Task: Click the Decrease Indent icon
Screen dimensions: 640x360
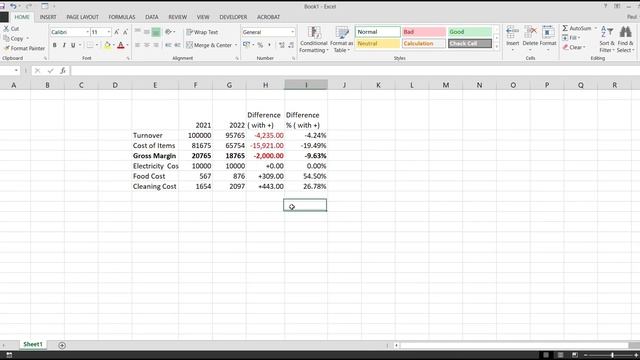Action: tap(168, 45)
